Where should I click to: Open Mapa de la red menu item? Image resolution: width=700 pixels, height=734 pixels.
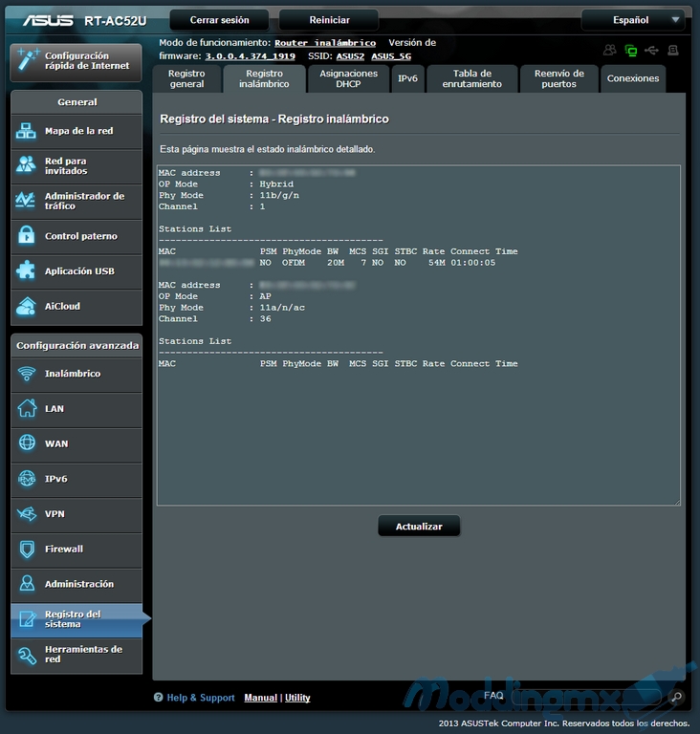tap(77, 131)
